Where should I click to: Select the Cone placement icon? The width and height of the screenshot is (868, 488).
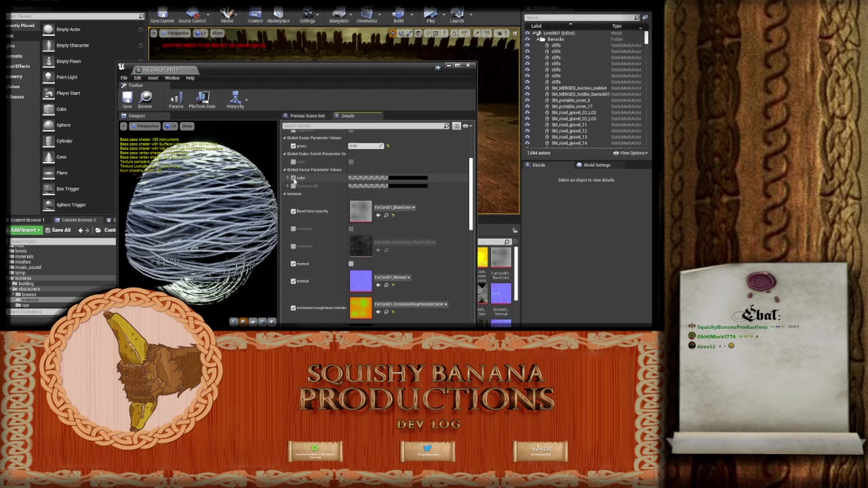pyautogui.click(x=49, y=157)
